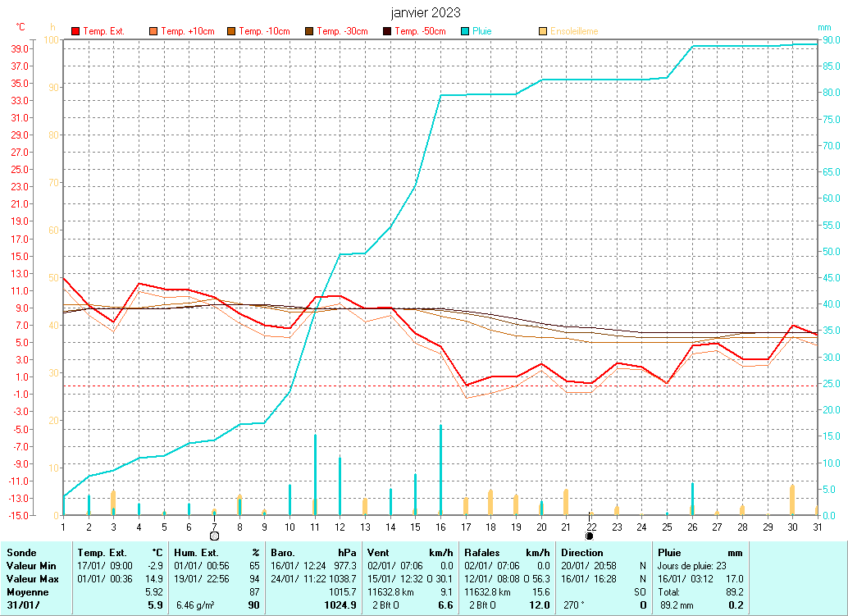This screenshot has height=616, width=848.
Task: Click the red Temp. Ext. legend swatch
Action: pyautogui.click(x=75, y=31)
